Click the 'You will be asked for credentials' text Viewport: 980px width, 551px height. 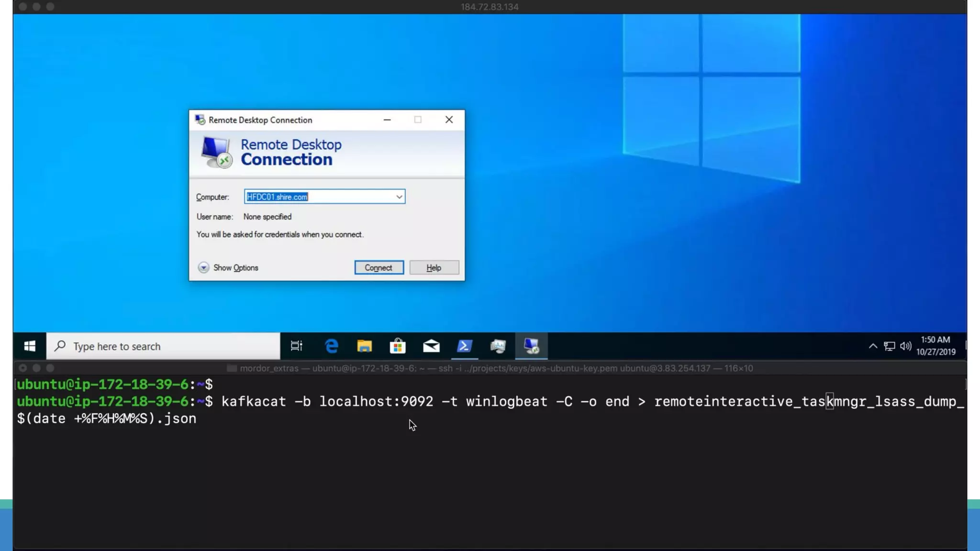click(280, 234)
